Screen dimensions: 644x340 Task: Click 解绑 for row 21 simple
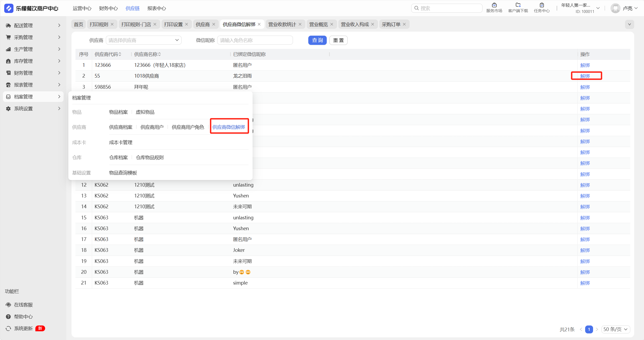point(585,283)
